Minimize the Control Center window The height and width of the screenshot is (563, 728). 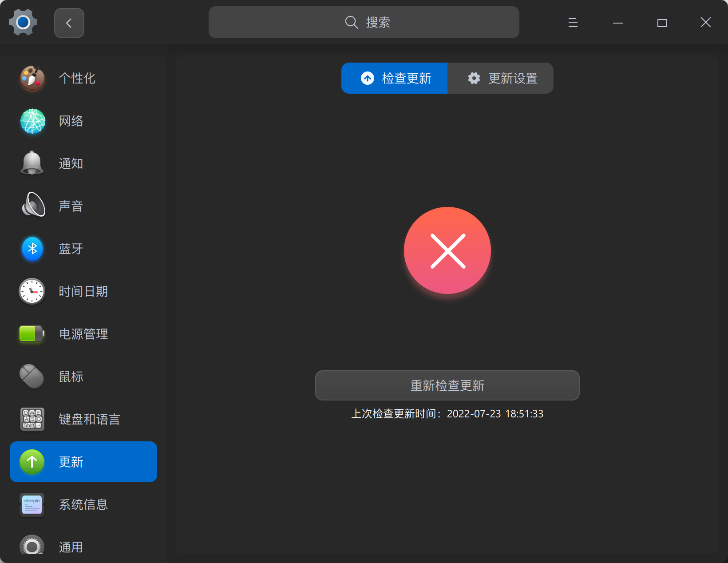click(618, 23)
